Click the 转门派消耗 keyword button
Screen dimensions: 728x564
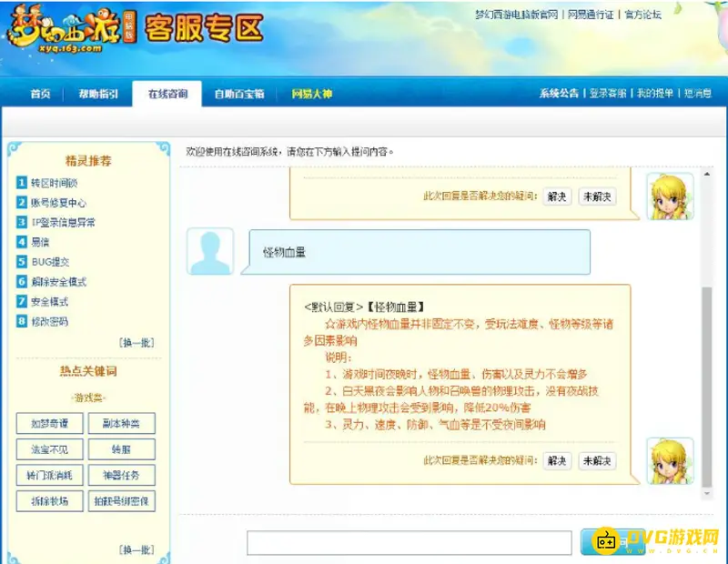[50, 476]
